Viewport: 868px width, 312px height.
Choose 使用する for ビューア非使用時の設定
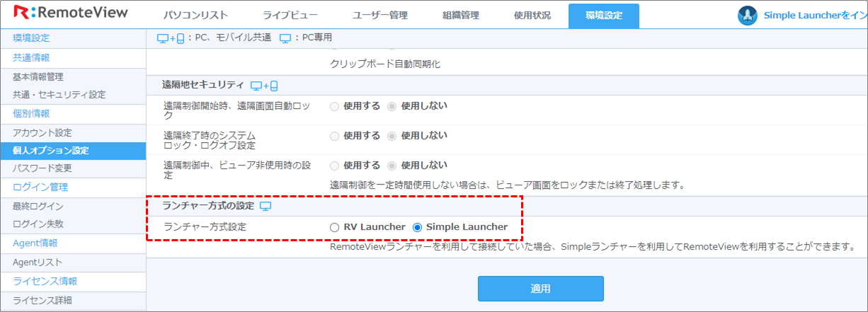pyautogui.click(x=334, y=166)
